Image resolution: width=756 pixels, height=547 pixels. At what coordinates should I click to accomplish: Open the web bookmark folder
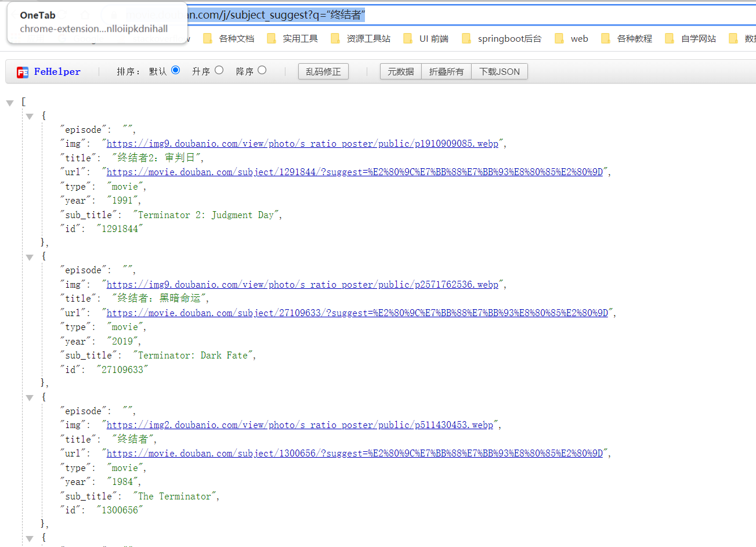pos(571,39)
